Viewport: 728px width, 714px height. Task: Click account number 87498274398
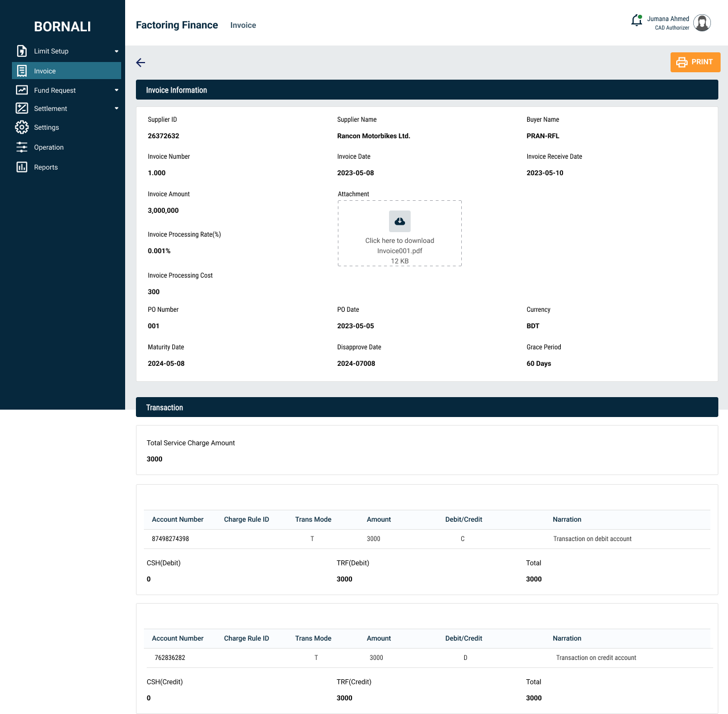[x=171, y=539]
